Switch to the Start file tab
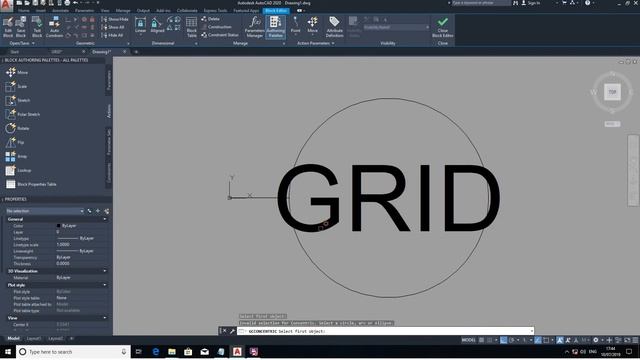 pos(15,52)
